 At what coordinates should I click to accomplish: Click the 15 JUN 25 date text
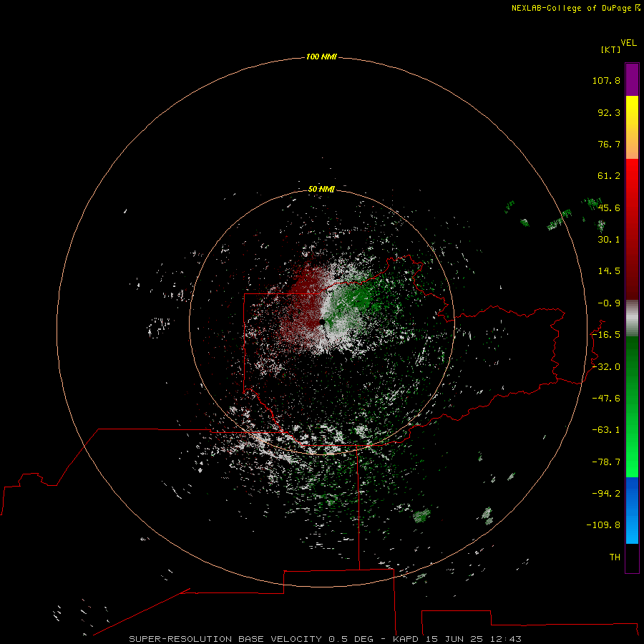pos(454,639)
